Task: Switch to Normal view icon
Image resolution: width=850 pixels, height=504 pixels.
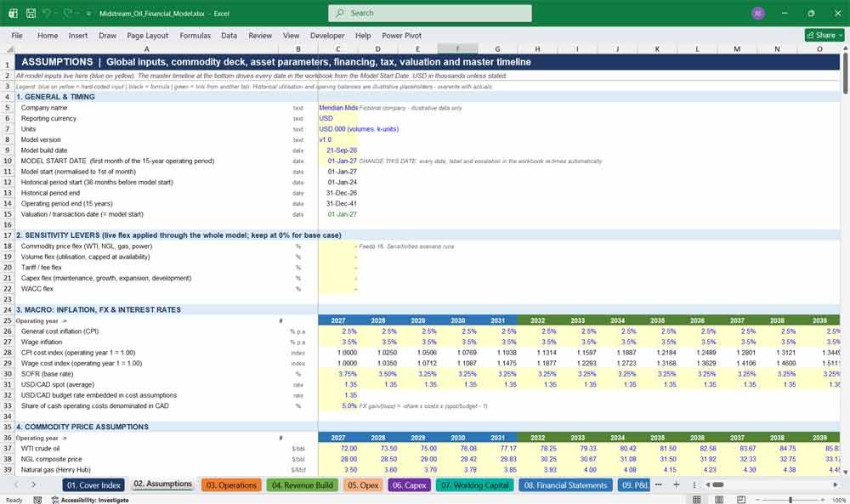Action: pyautogui.click(x=697, y=500)
